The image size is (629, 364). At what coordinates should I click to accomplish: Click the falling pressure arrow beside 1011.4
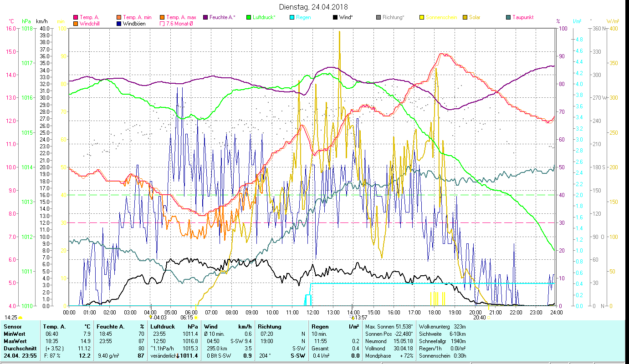pyautogui.click(x=178, y=356)
